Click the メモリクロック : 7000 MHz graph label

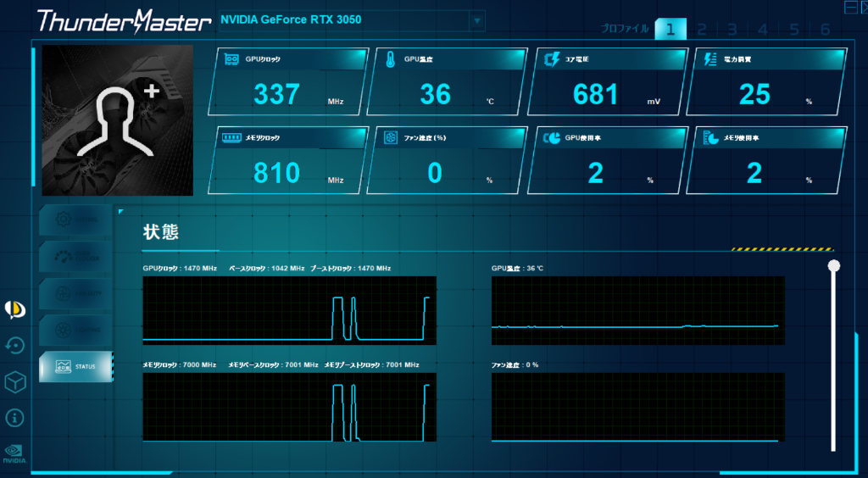coord(180,365)
